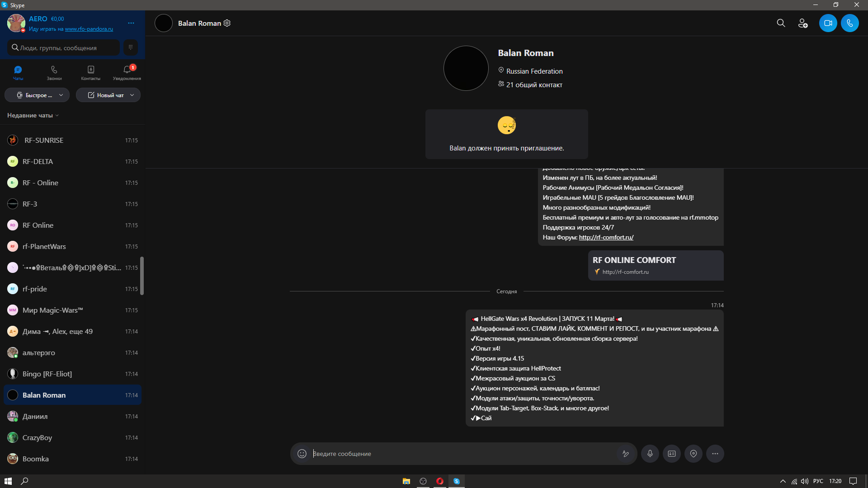868x488 pixels.
Task: Select the Balan Roman chat row
Action: tap(72, 395)
